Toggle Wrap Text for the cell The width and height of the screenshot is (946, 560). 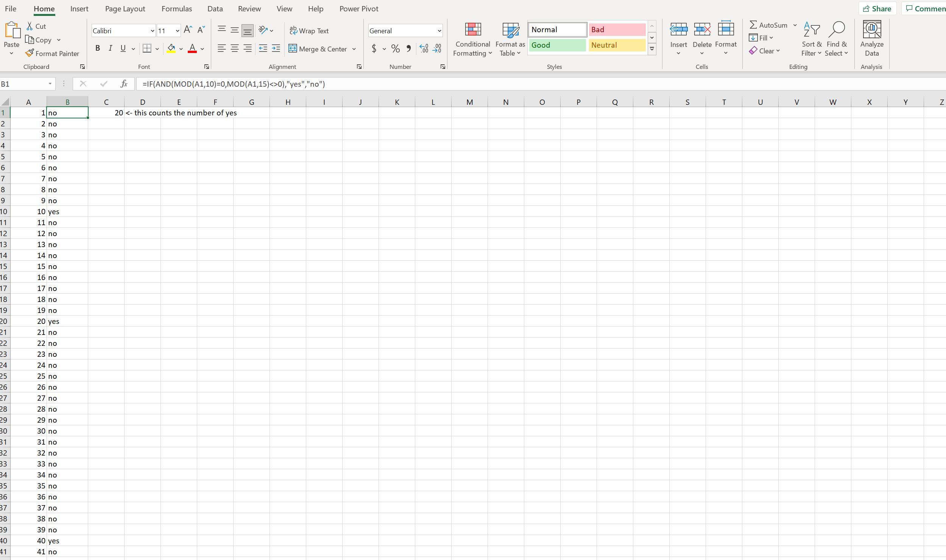[x=309, y=31]
